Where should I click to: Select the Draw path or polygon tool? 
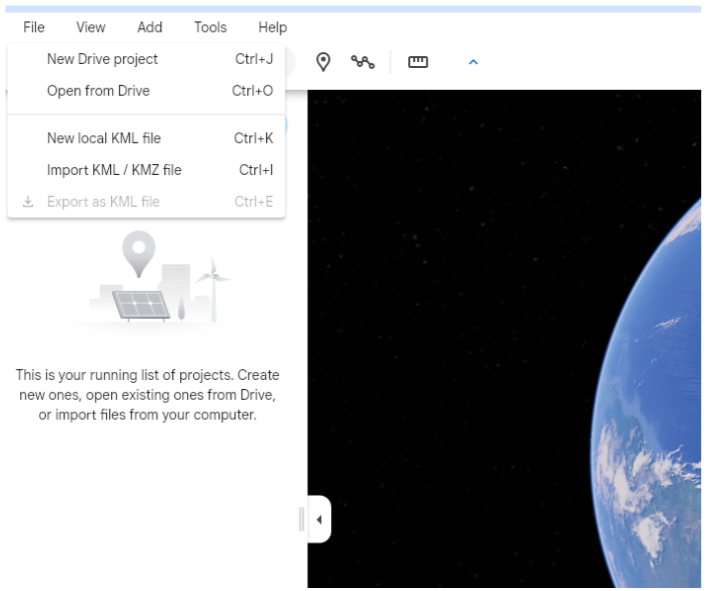(x=362, y=62)
